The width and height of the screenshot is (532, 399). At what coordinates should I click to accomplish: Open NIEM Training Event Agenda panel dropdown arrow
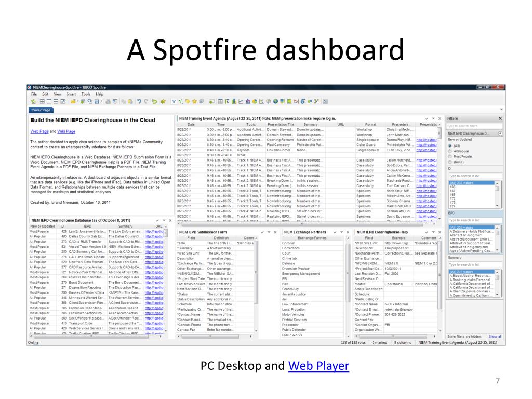click(x=433, y=118)
